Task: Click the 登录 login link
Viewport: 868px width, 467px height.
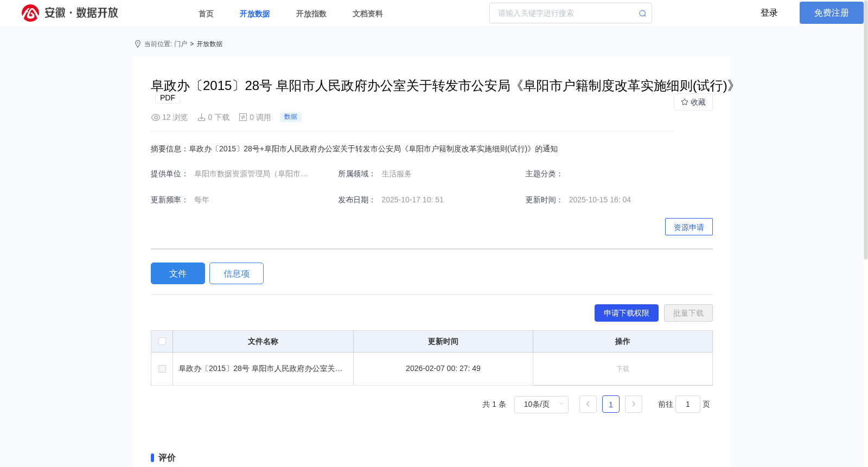Action: point(769,12)
